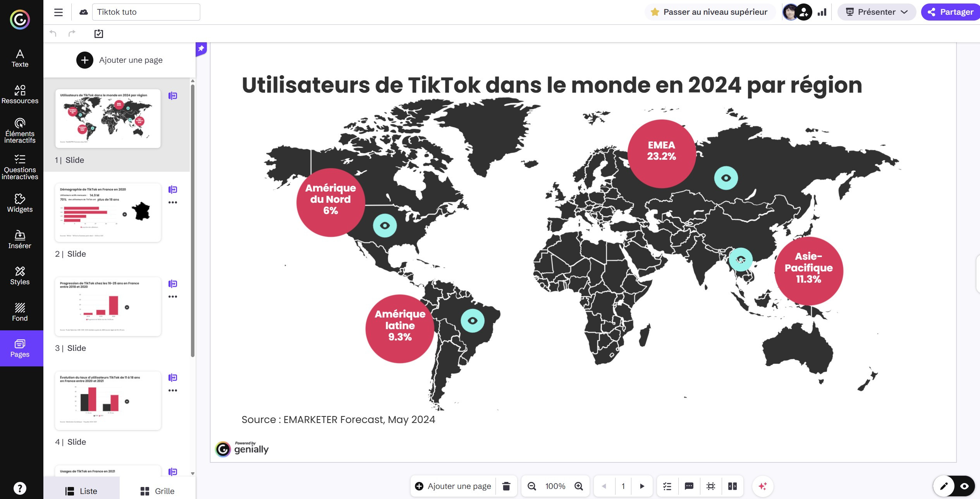
Task: Click the fit-to-screen canvas icon
Action: pyautogui.click(x=711, y=486)
